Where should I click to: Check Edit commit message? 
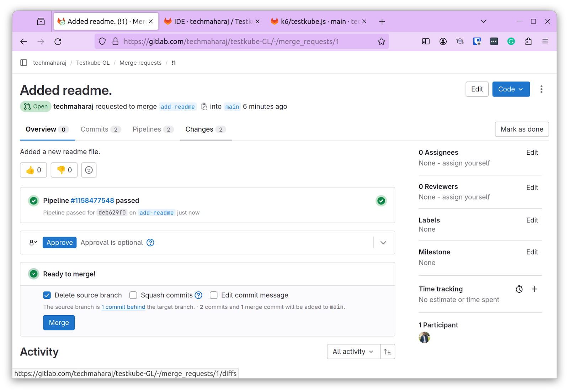click(214, 295)
